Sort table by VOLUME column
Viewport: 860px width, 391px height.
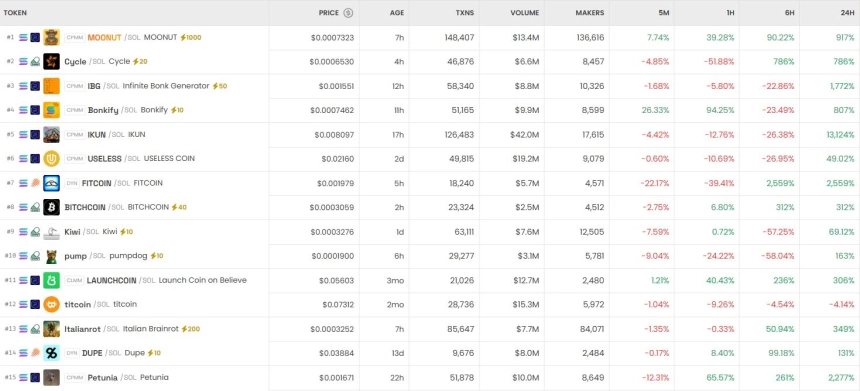pos(524,13)
